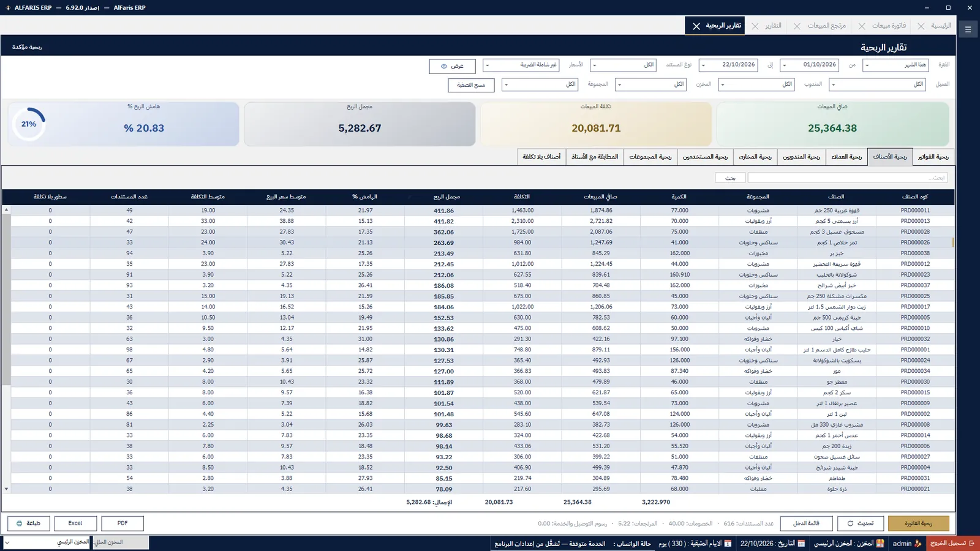Click the store icon in status bar

880,544
